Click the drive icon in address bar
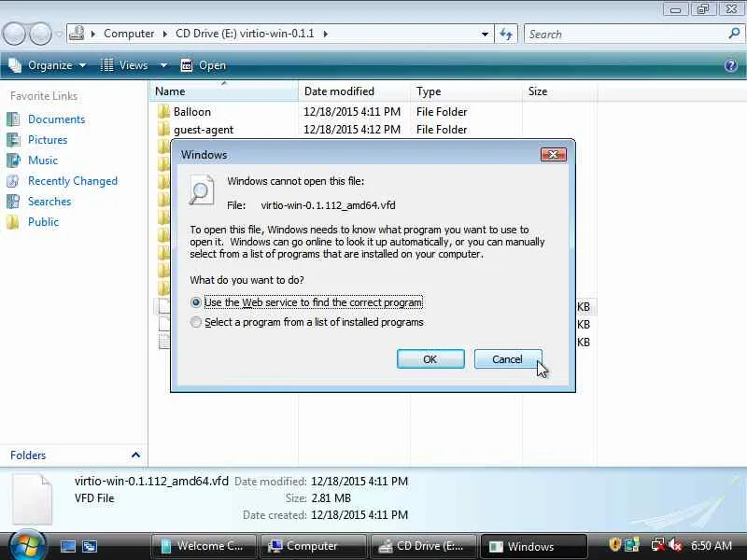 (x=77, y=34)
